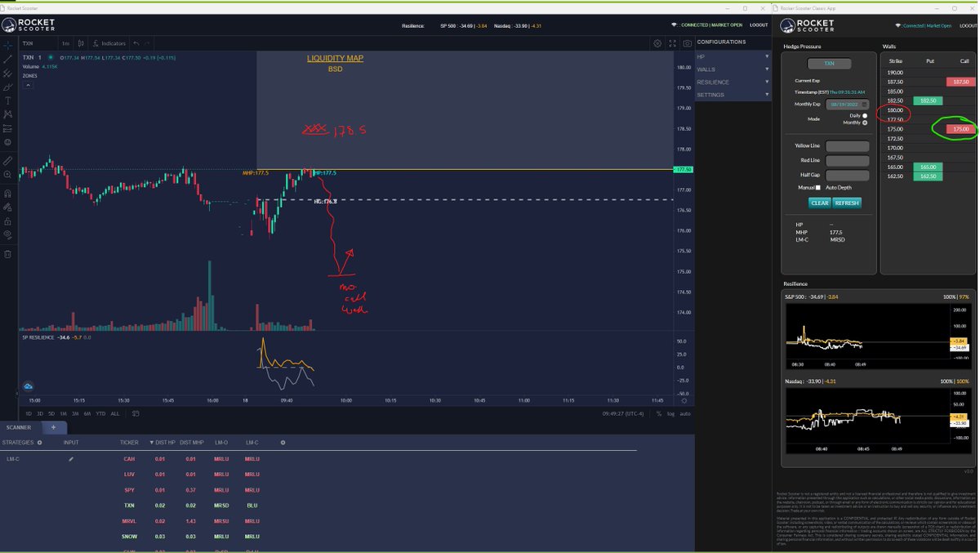The height and width of the screenshot is (553, 980).
Task: Toggle log scale on chart
Action: pos(671,413)
